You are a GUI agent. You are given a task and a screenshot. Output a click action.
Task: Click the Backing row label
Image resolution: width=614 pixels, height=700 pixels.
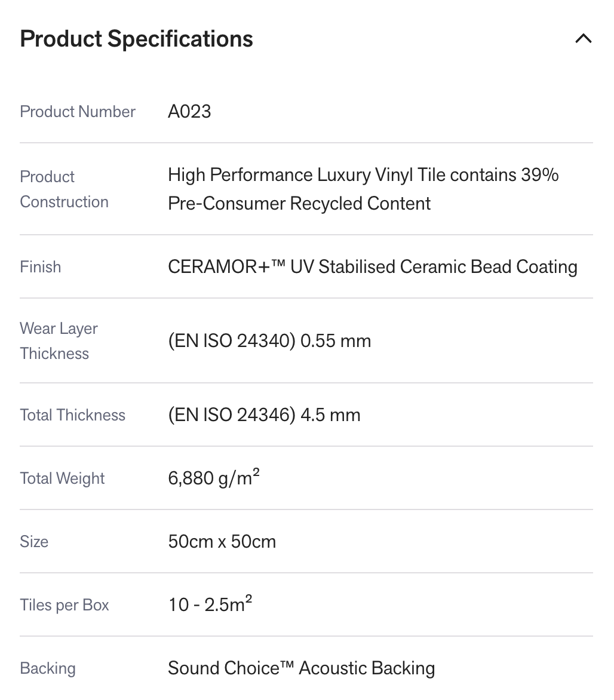48,668
